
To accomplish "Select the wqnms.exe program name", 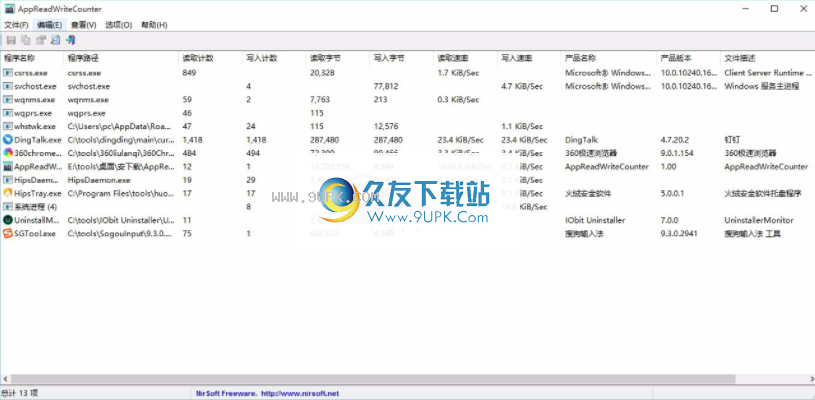I will [34, 100].
